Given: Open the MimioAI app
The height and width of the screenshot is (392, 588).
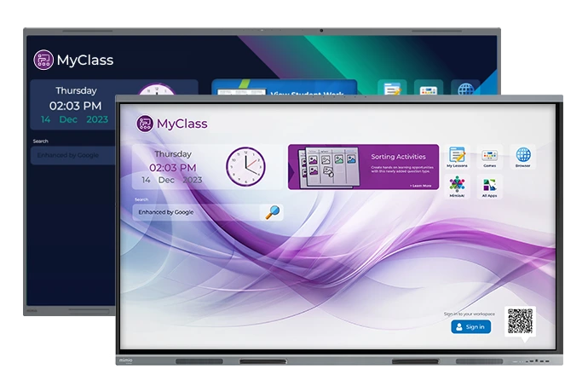Looking at the screenshot, I should click(x=457, y=187).
